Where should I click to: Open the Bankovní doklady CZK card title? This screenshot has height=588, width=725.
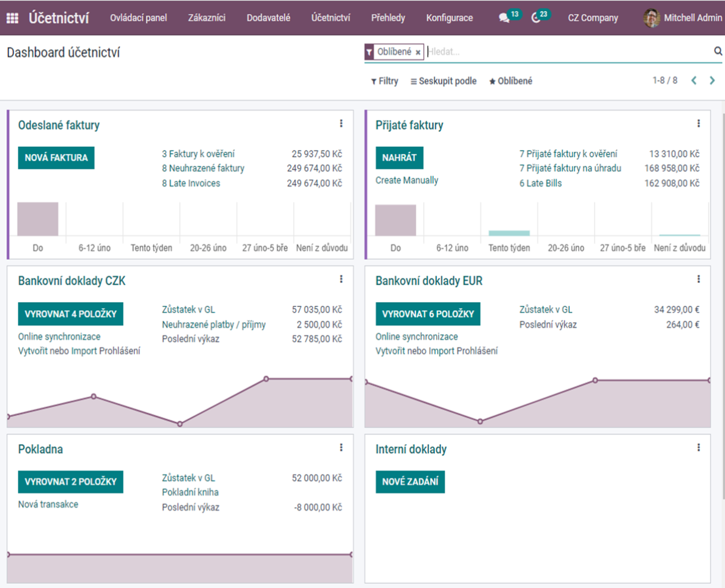[x=72, y=281]
